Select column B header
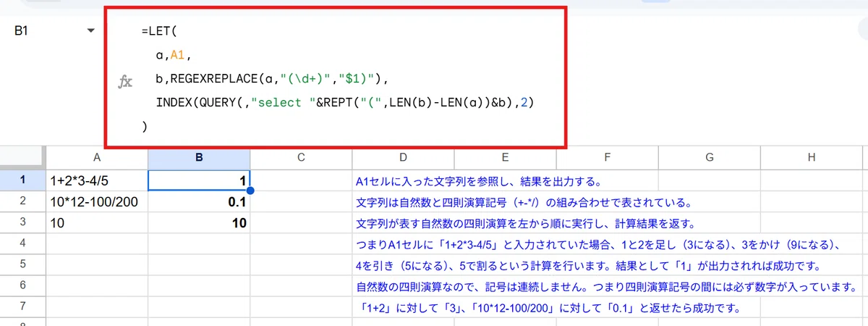Image resolution: width=868 pixels, height=326 pixels. pos(199,157)
